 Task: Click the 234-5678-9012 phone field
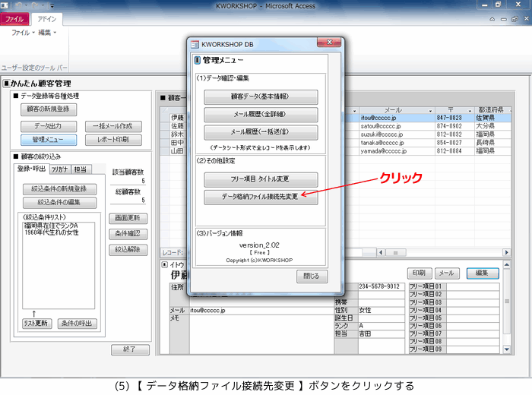(x=382, y=287)
